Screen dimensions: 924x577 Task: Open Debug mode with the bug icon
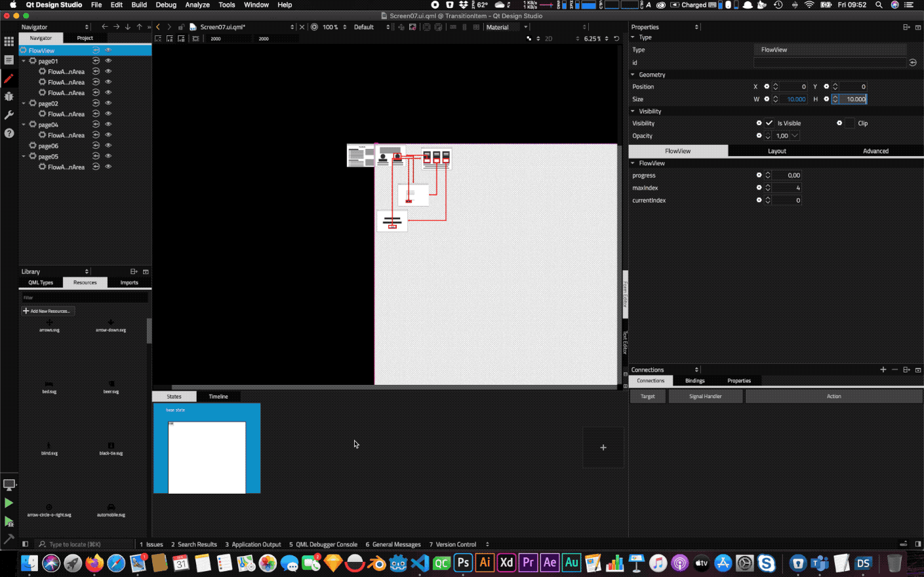(9, 96)
